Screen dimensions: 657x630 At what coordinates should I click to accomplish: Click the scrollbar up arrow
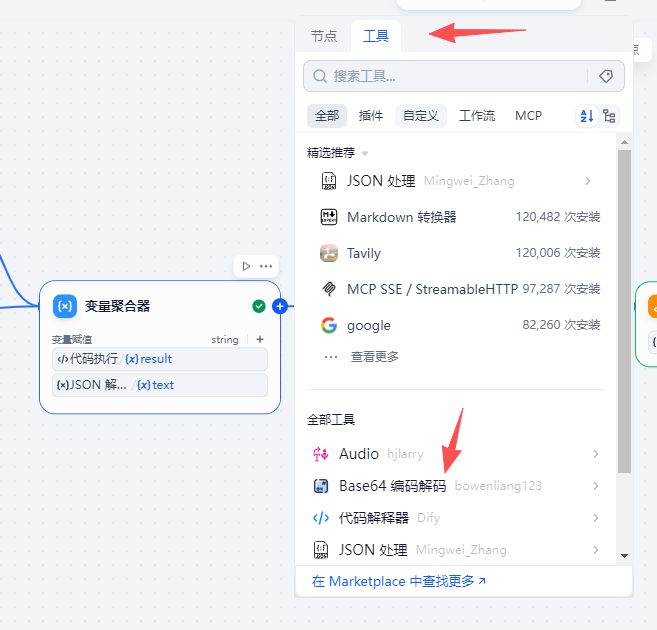pyautogui.click(x=624, y=142)
